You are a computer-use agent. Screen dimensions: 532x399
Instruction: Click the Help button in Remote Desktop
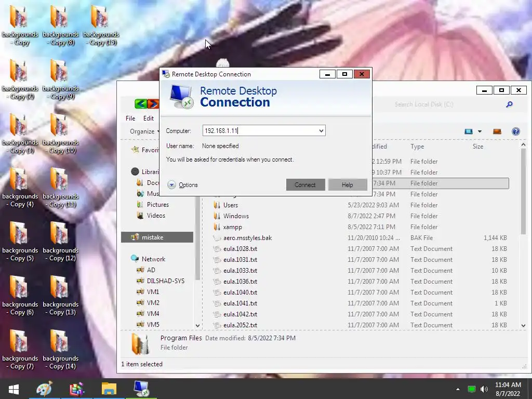pyautogui.click(x=348, y=184)
